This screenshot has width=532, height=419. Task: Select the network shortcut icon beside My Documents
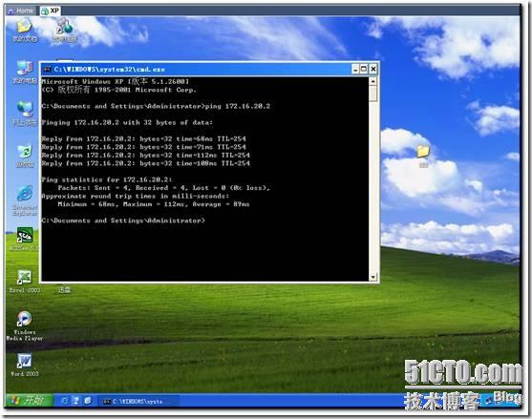(x=64, y=30)
